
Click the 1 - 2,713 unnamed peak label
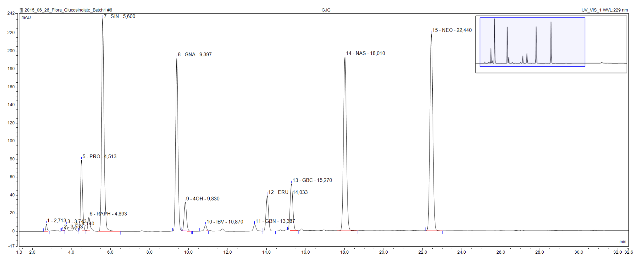pyautogui.click(x=57, y=221)
